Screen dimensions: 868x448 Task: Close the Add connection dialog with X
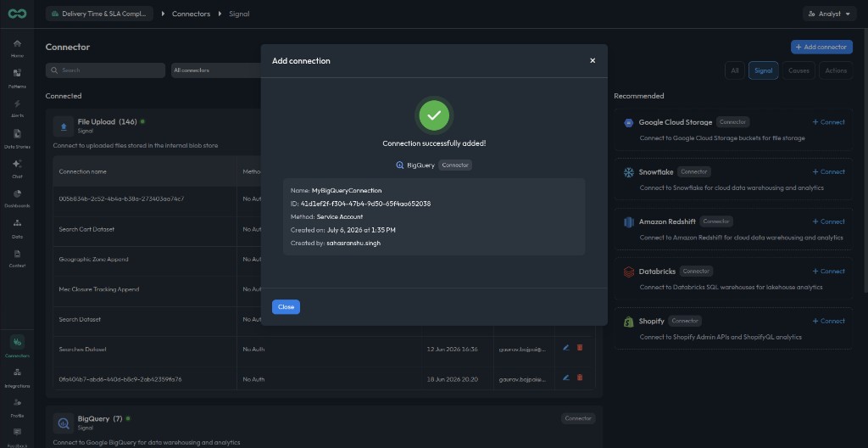tap(593, 60)
